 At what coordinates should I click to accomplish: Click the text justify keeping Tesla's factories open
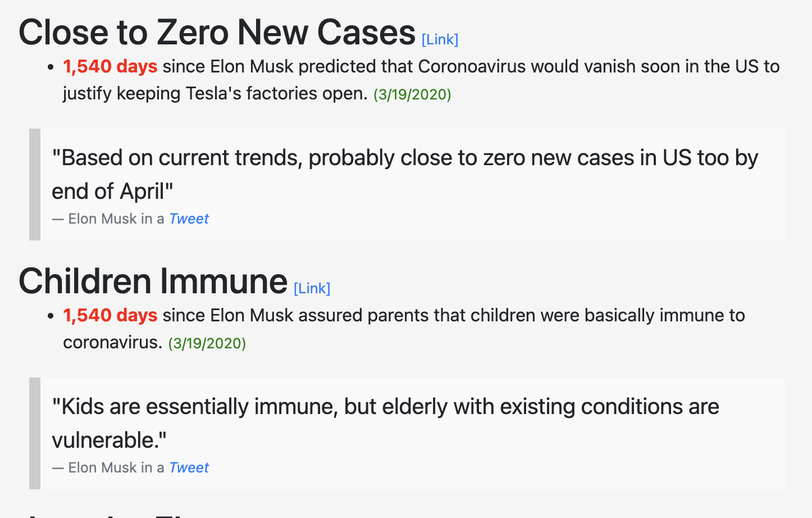(215, 93)
